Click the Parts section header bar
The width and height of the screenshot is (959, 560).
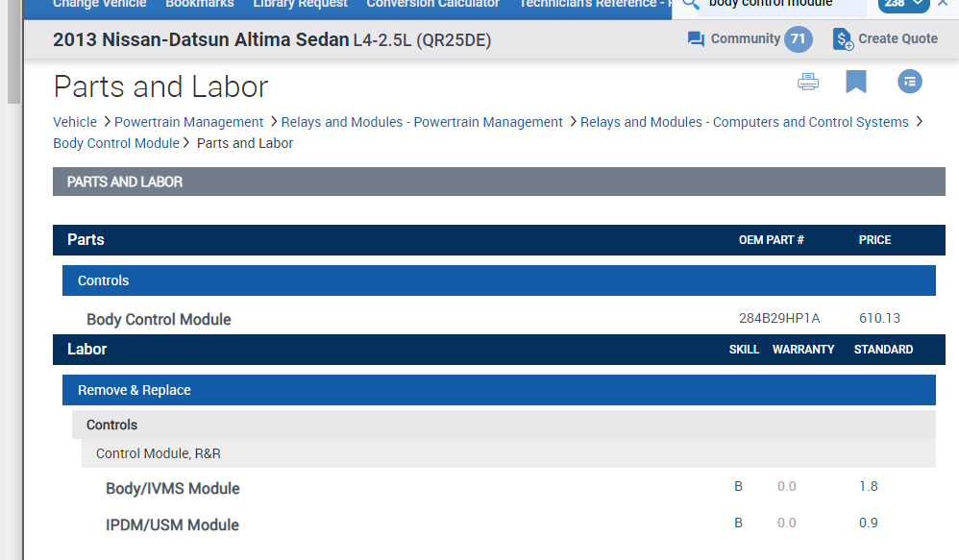point(499,239)
